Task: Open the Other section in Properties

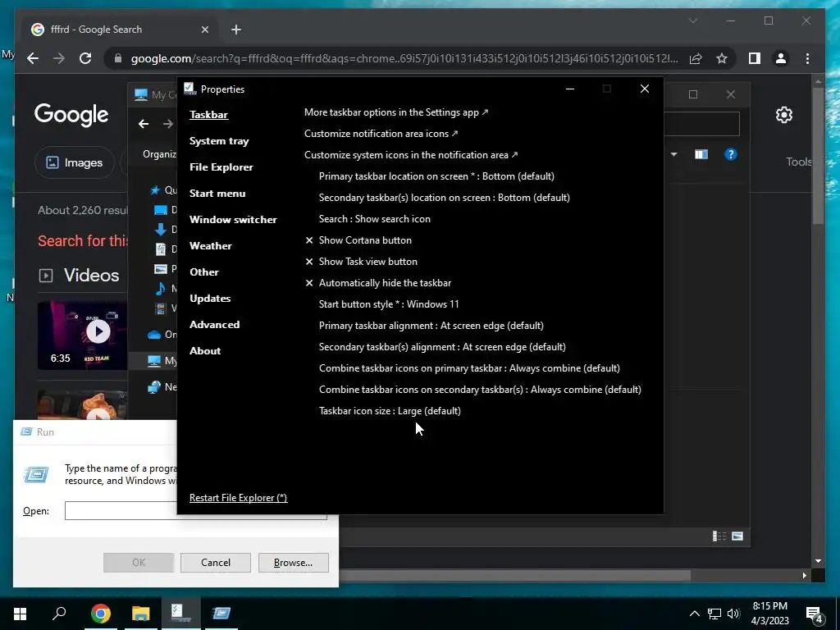Action: point(204,272)
